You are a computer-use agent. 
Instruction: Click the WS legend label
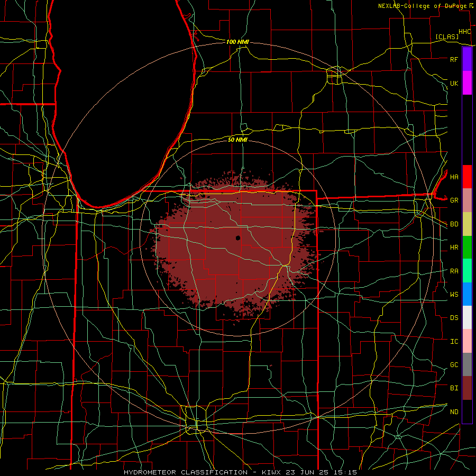454,295
